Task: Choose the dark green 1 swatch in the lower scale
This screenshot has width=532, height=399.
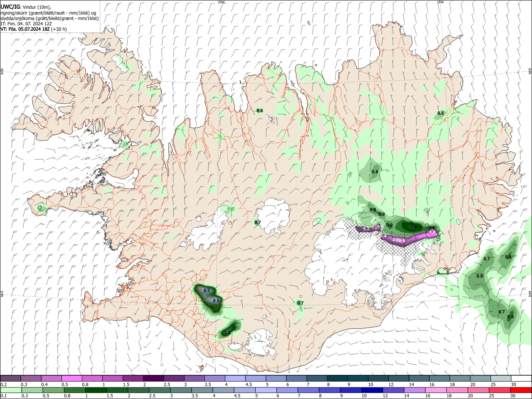Action: 96,390
